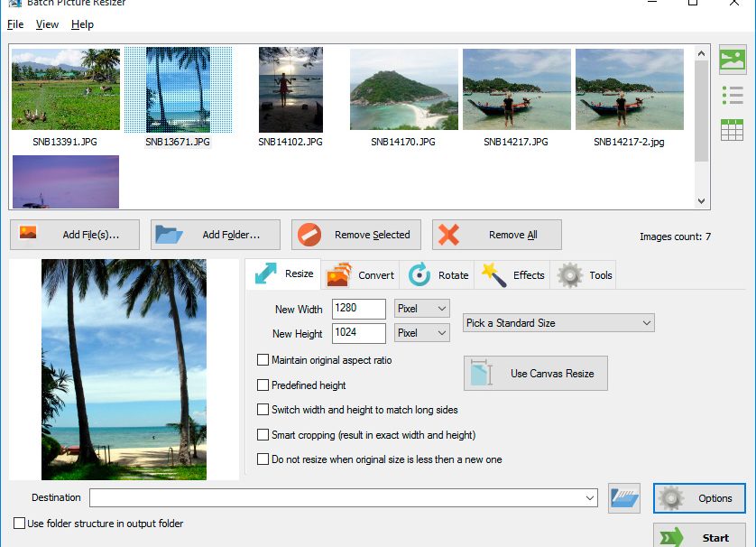Toggle Smart cropping checkbox
The height and width of the screenshot is (547, 756).
coord(263,434)
